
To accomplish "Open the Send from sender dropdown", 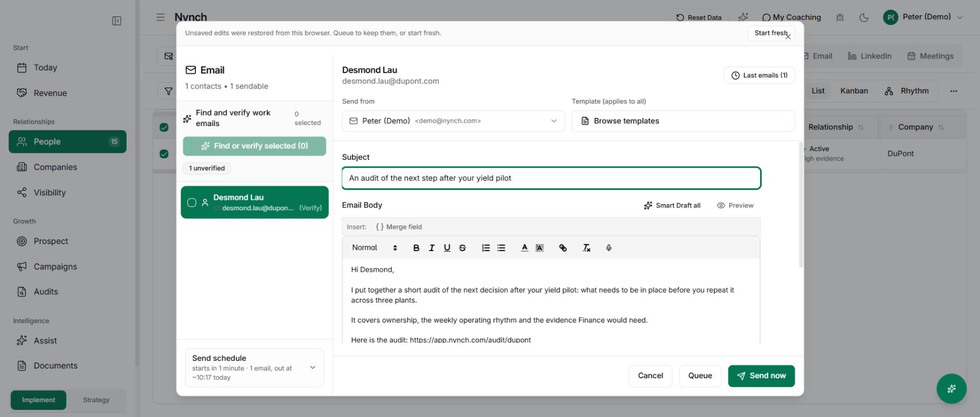I will point(453,121).
